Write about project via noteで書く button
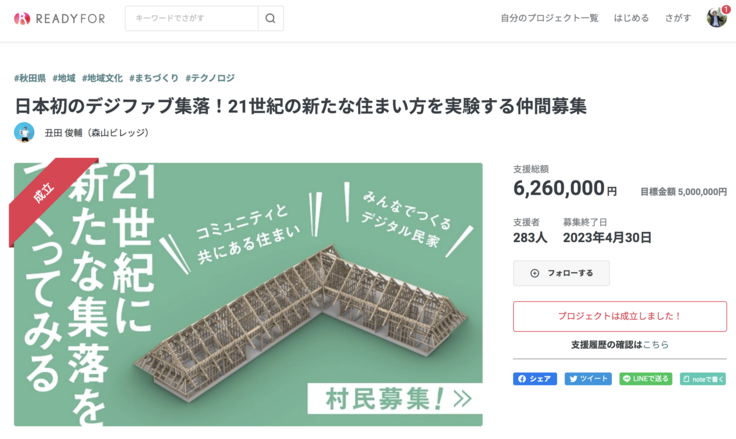Screen dimensions: 736x439 pyautogui.click(x=703, y=379)
